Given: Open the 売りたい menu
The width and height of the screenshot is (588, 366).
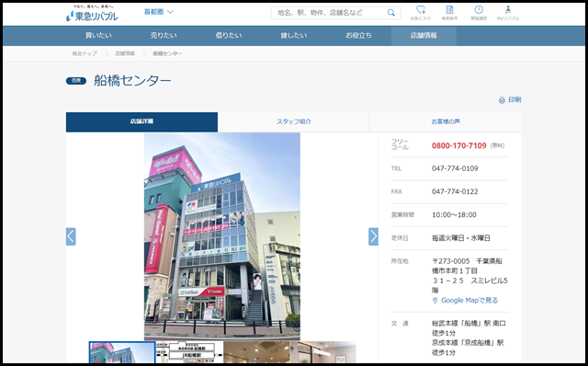Looking at the screenshot, I should [164, 36].
